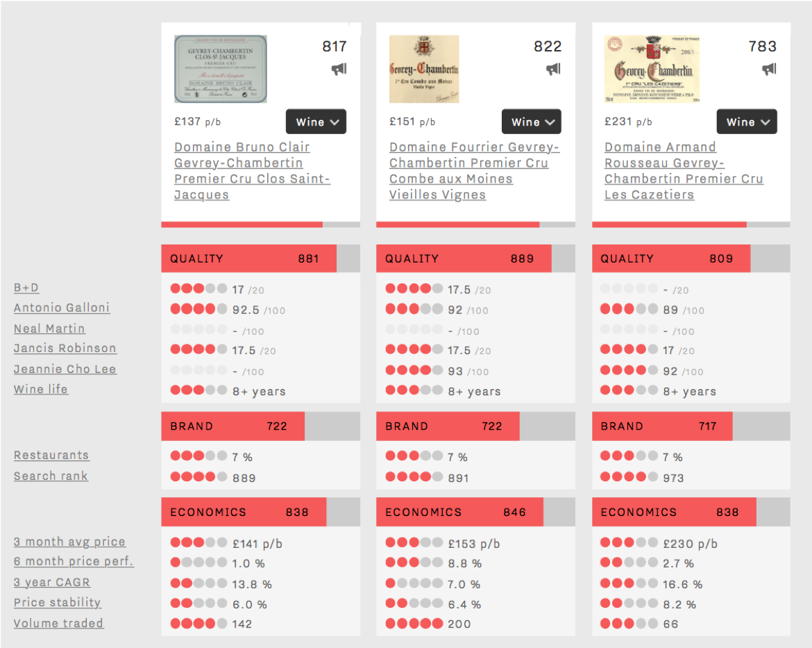Click the Quality 809 score bar
This screenshot has width=812, height=648.
pyautogui.click(x=691, y=258)
